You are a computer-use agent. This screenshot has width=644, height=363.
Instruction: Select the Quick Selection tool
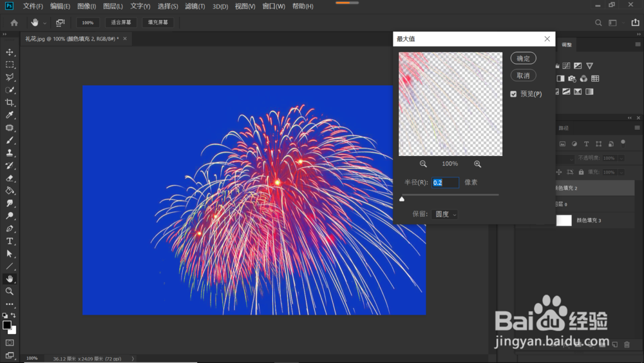pyautogui.click(x=10, y=90)
